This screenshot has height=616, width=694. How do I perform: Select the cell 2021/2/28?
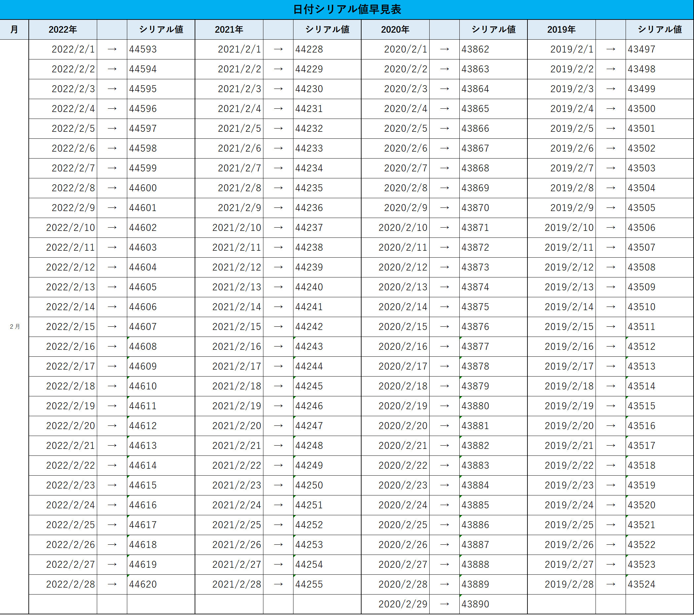coord(229,584)
